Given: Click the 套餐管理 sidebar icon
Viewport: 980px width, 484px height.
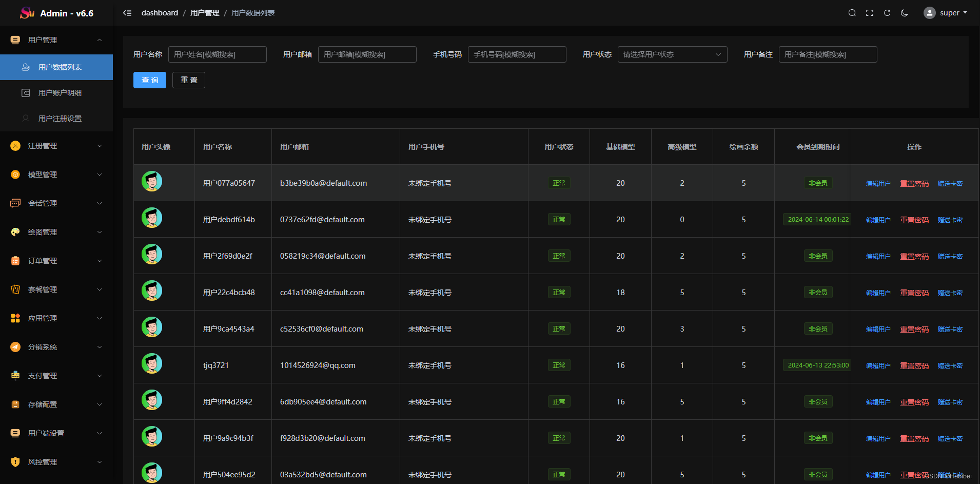Looking at the screenshot, I should coord(15,289).
